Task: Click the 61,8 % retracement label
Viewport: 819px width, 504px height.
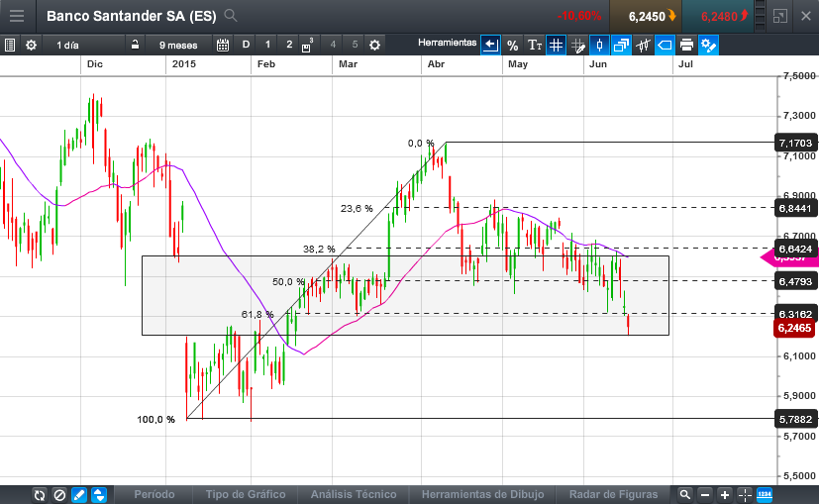Action: click(257, 315)
